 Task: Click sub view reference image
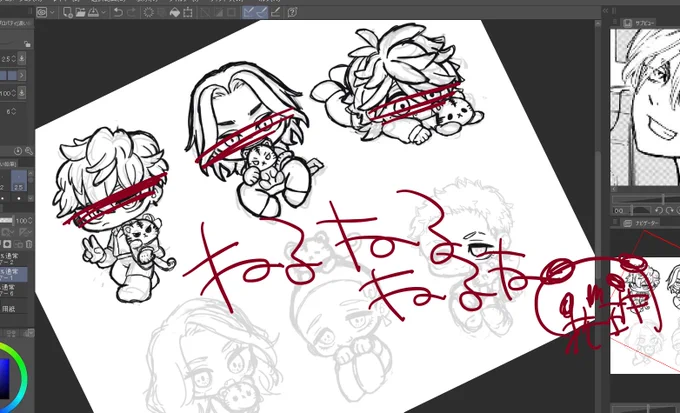tap(645, 107)
